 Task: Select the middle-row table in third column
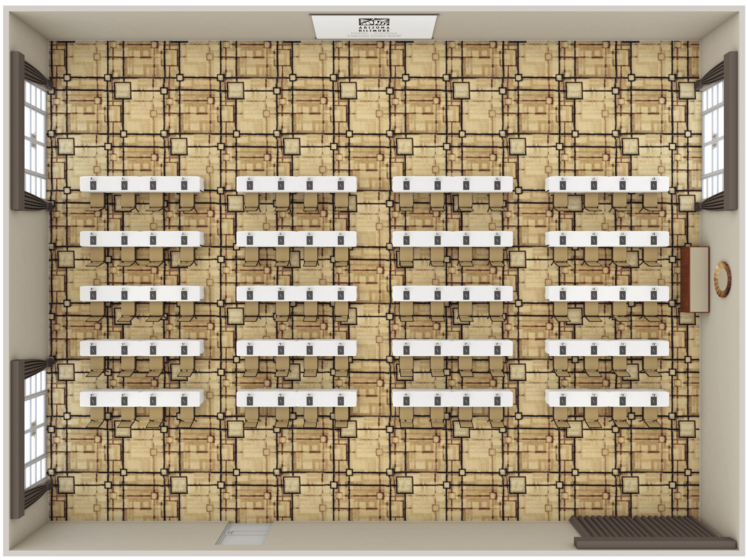coord(452,294)
